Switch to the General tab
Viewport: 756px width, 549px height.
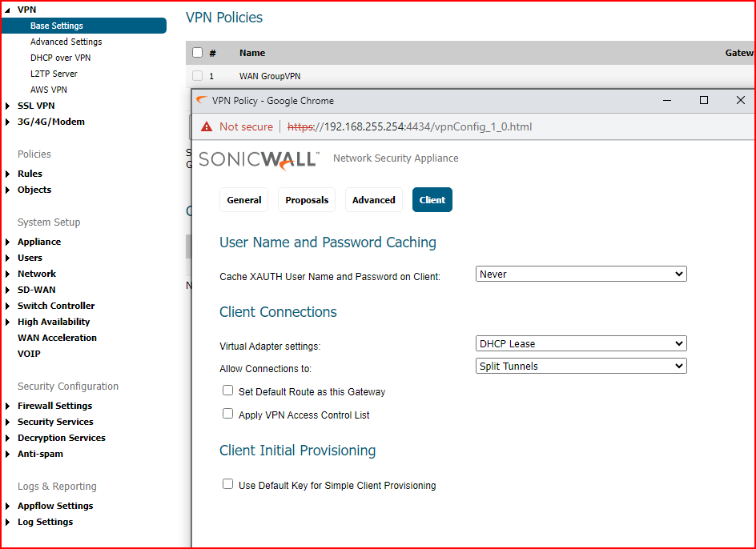244,200
